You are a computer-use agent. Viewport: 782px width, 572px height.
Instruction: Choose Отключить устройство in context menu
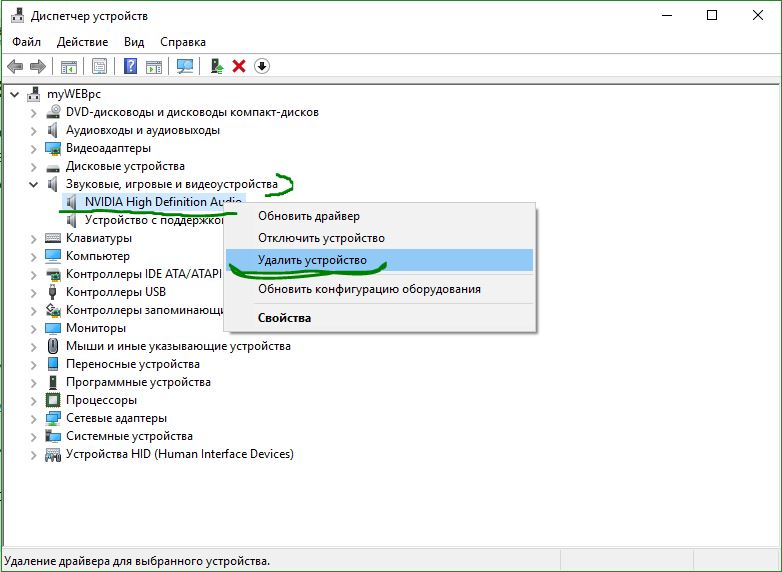380,238
